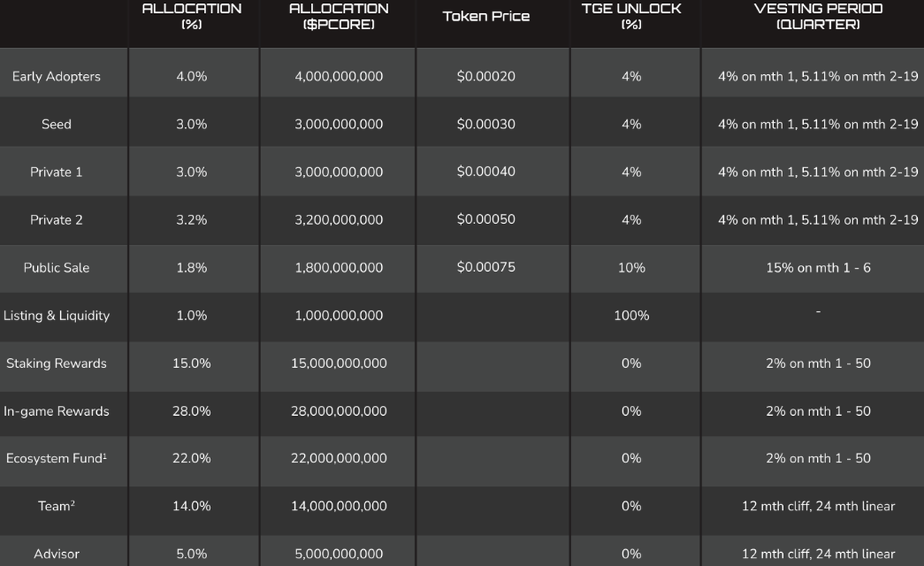Select the Seed row label
The height and width of the screenshot is (566, 924).
[x=56, y=124]
